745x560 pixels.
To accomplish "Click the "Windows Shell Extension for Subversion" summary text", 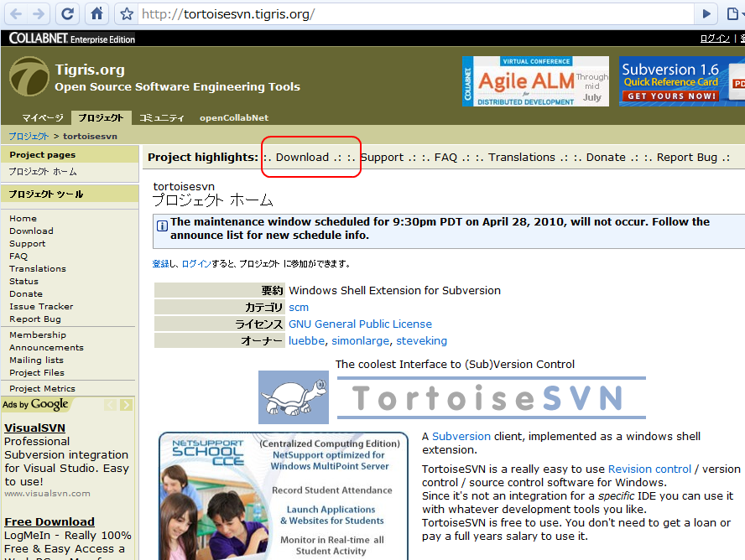I will [394, 290].
